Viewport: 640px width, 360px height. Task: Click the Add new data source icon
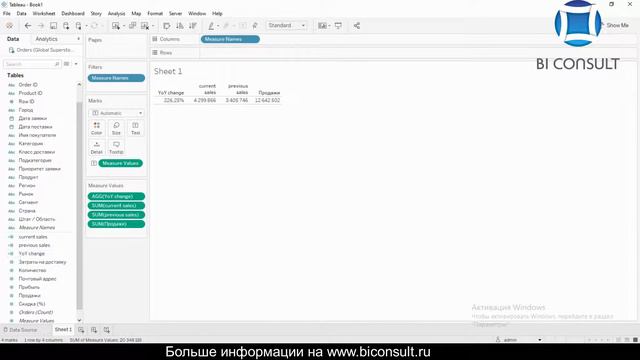(66, 26)
